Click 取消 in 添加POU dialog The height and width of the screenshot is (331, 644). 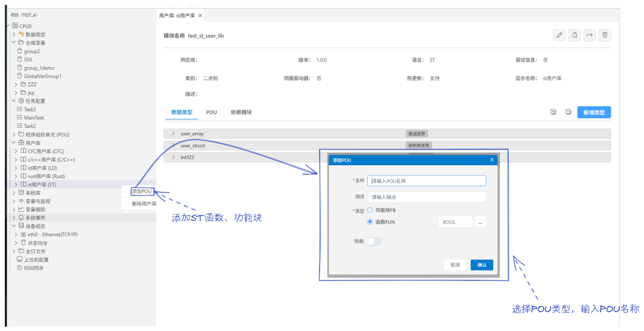click(455, 265)
